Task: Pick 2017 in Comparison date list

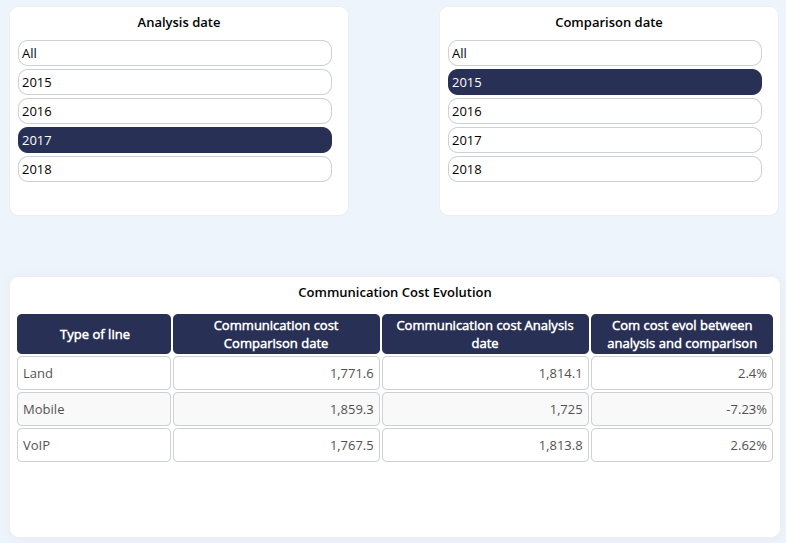Action: point(604,140)
